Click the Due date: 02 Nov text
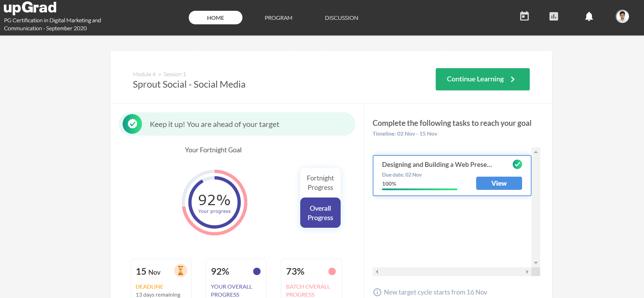644x298 pixels. click(402, 175)
